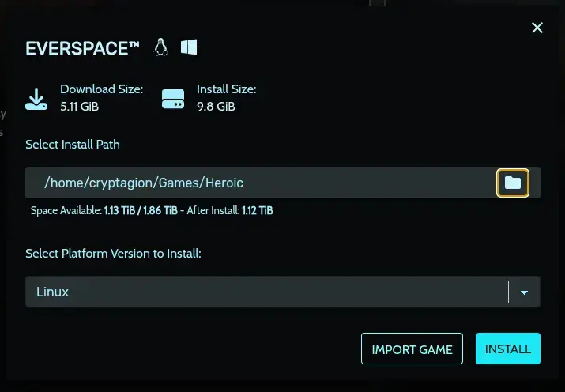Screen dimensions: 565x392
Task: Click the 9.8 GiB install value
Action: (x=216, y=107)
